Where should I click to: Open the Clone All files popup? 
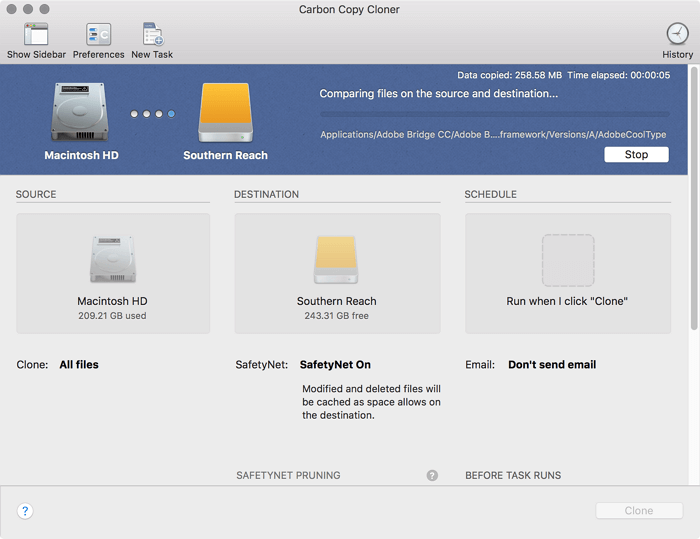point(79,365)
